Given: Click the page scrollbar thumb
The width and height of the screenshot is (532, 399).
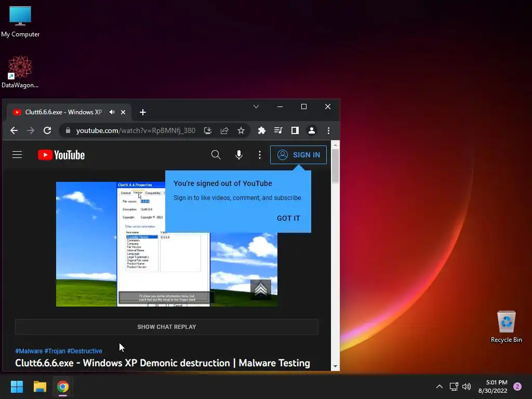Looking at the screenshot, I should pyautogui.click(x=335, y=166).
